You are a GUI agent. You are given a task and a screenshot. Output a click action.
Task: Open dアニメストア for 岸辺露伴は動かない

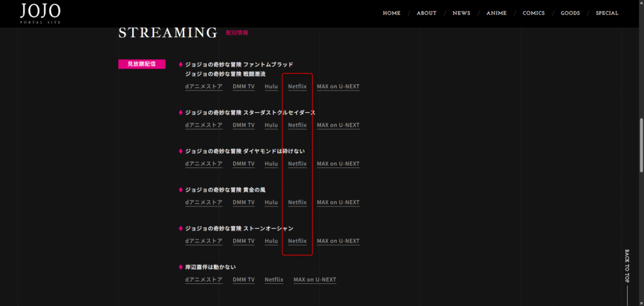point(204,280)
